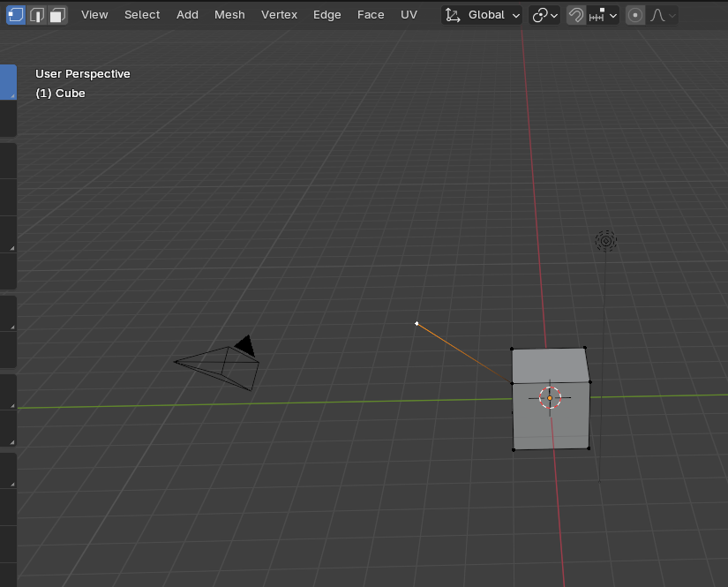Toggle snapping with the magnet icon
The height and width of the screenshot is (587, 728).
576,15
